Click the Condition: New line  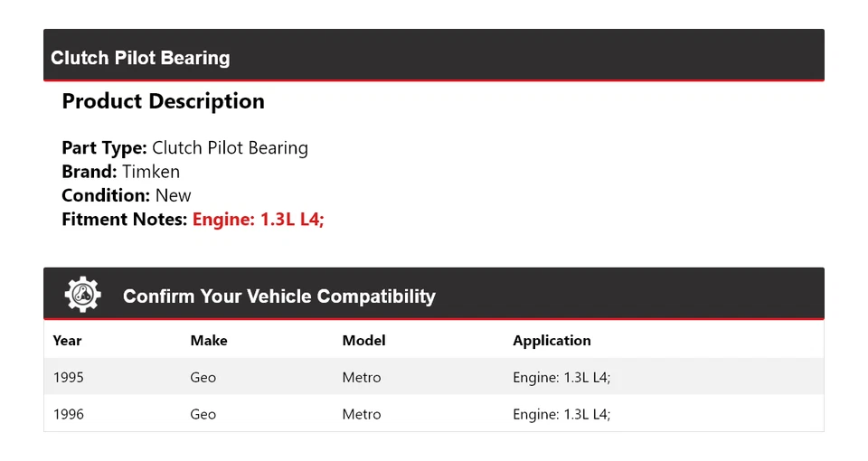point(127,195)
